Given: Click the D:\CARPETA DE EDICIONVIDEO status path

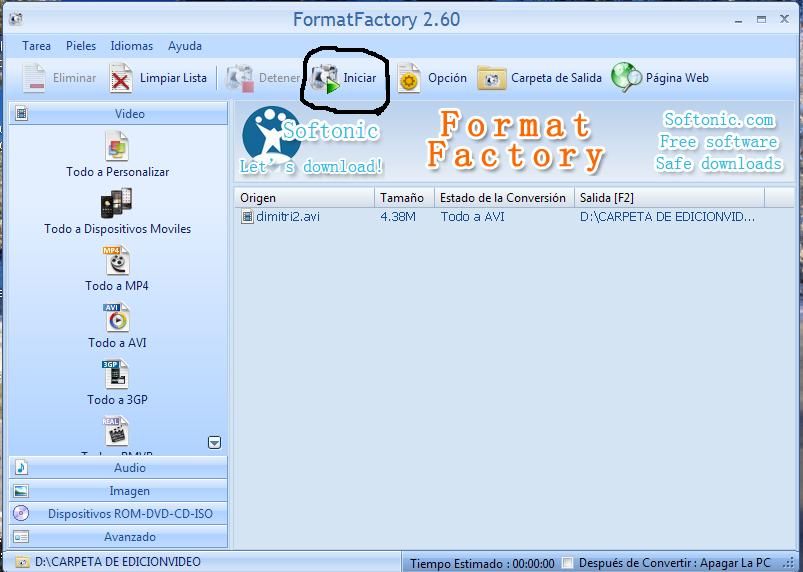Looking at the screenshot, I should click(118, 562).
